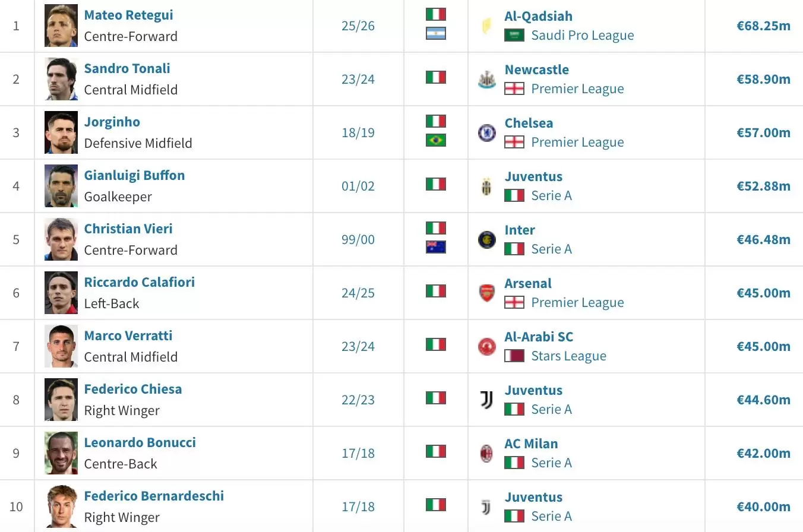This screenshot has height=532, width=803.
Task: Click the Saudi Arabia flag next to Saudi Pro League
Action: click(x=514, y=35)
